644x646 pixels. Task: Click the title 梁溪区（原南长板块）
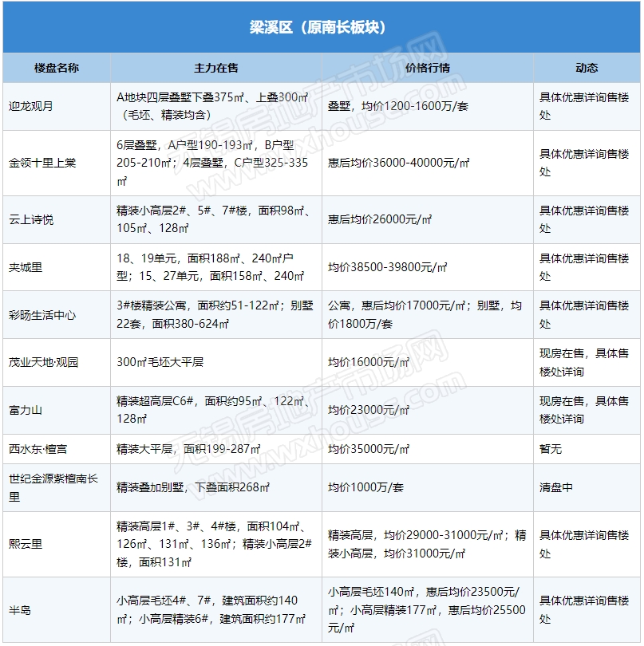coord(318,27)
